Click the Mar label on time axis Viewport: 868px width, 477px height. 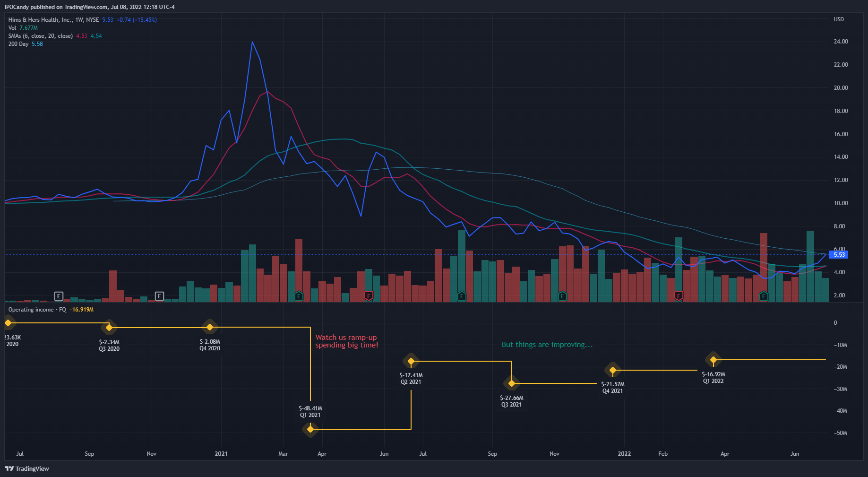point(283,454)
